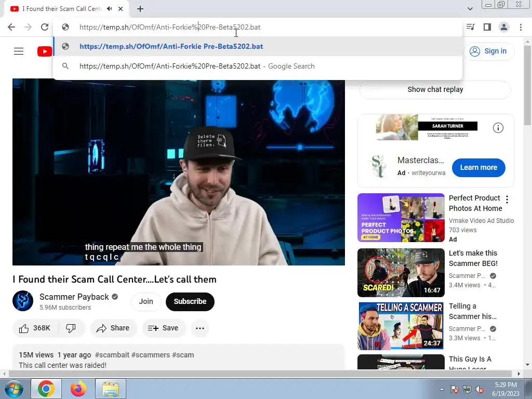Open options for Perfect Product Photos ad
The width and height of the screenshot is (532, 399).
click(507, 199)
